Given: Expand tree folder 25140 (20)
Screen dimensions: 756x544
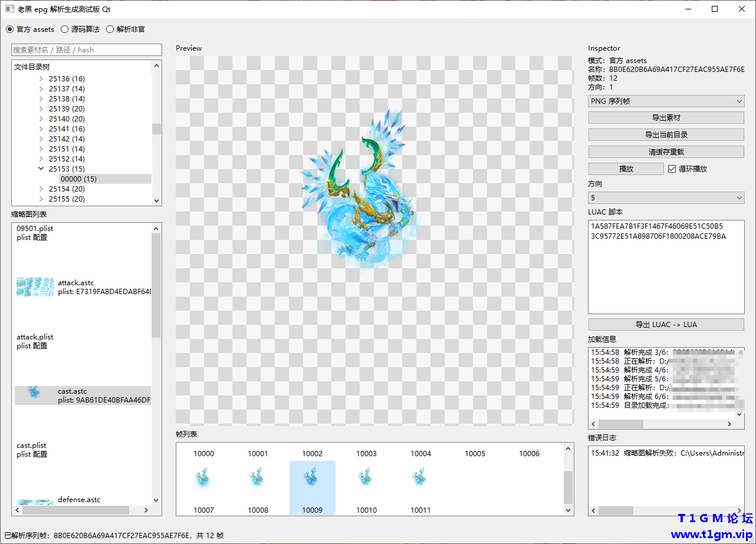Looking at the screenshot, I should pyautogui.click(x=41, y=119).
